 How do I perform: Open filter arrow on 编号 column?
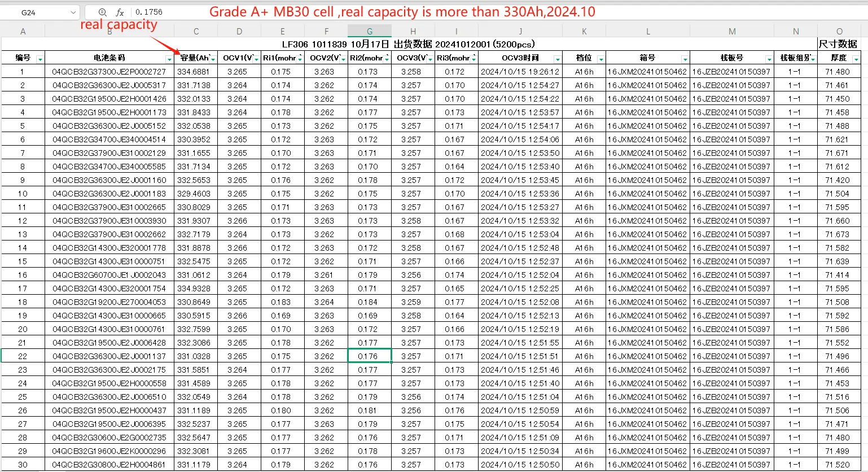pos(40,59)
